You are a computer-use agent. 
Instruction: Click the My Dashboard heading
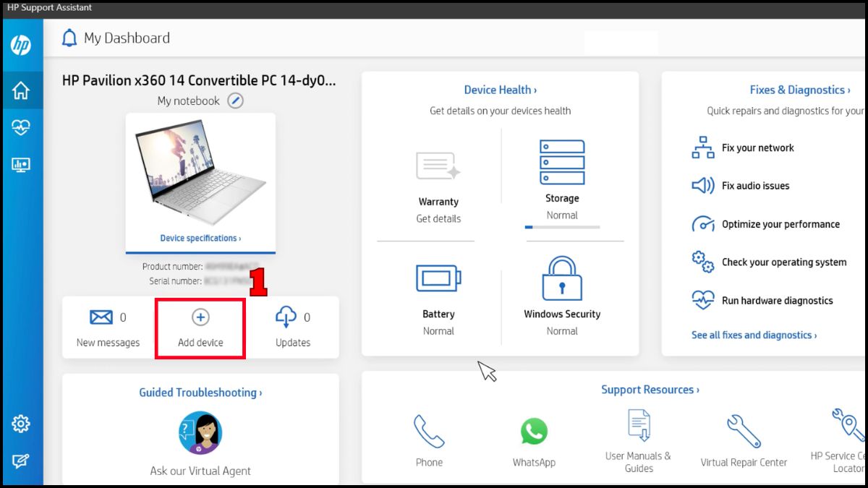(127, 38)
